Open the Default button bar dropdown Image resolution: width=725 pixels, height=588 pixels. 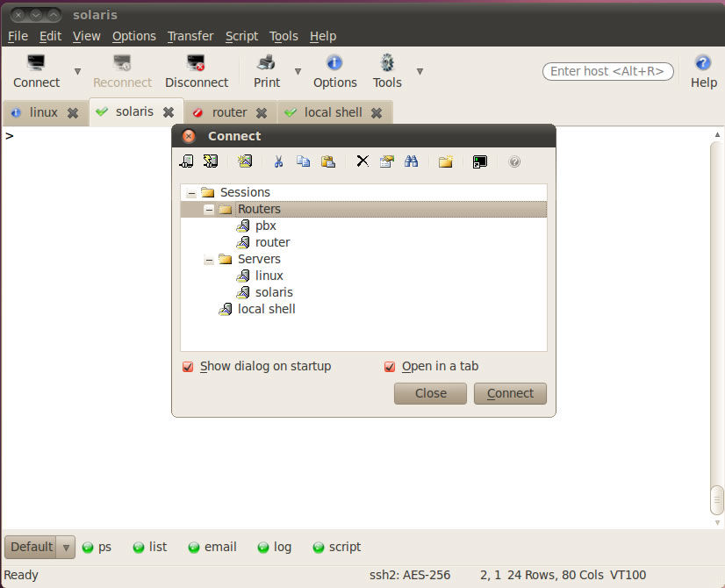[66, 548]
